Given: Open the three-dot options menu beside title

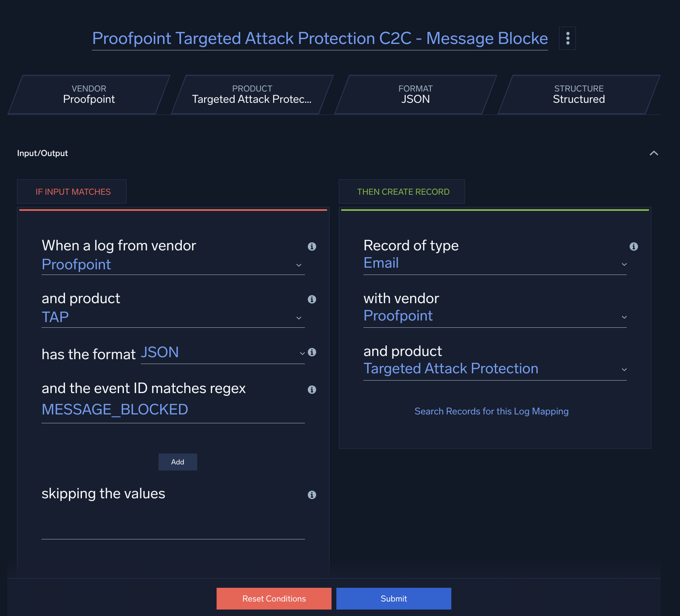Looking at the screenshot, I should tap(567, 38).
